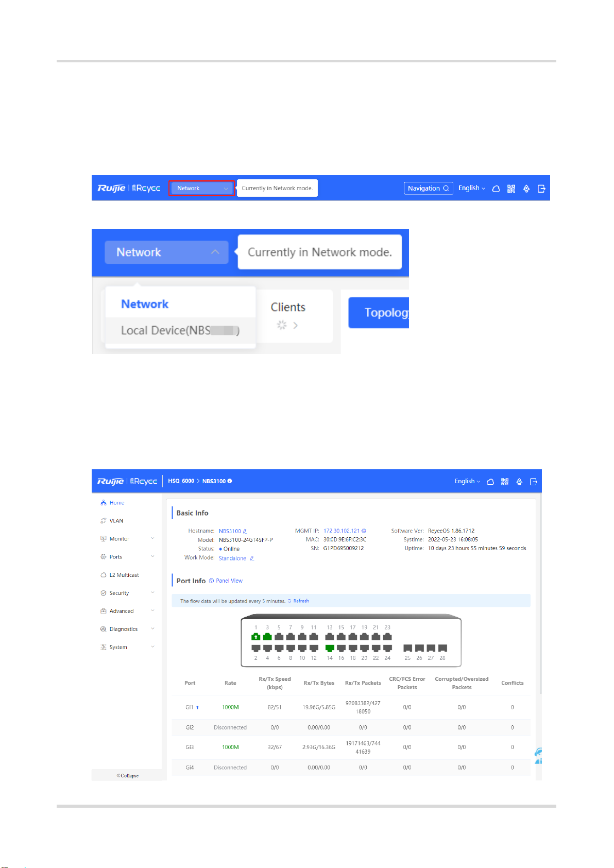Click the NBS3100 hostname link
The width and height of the screenshot is (614, 868).
pos(230,531)
